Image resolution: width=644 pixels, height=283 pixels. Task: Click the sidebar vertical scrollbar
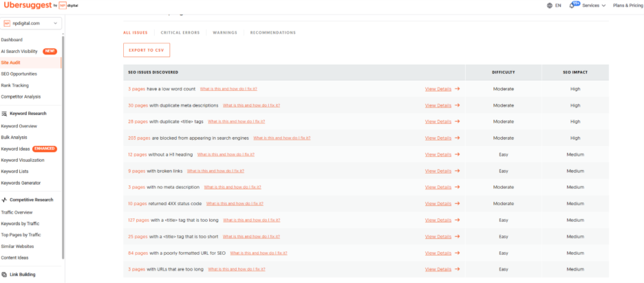[x=63, y=147]
